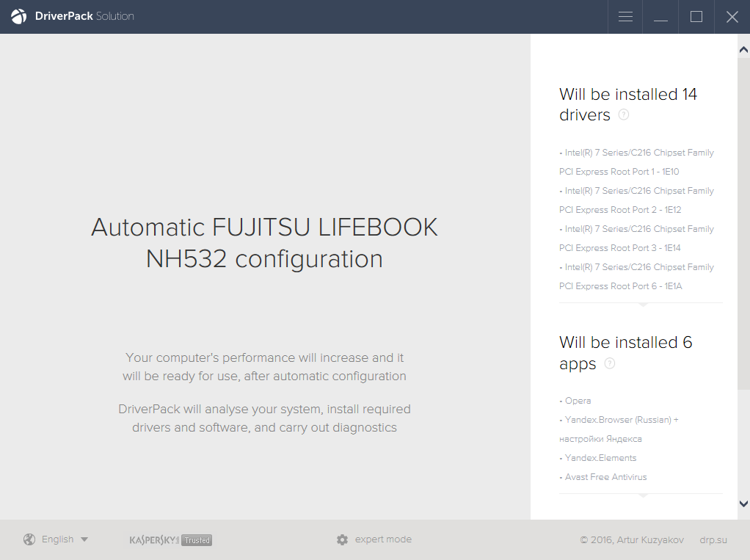Click the Artur Kuzyakov copyright text
Image resolution: width=750 pixels, height=560 pixels.
pyautogui.click(x=632, y=540)
